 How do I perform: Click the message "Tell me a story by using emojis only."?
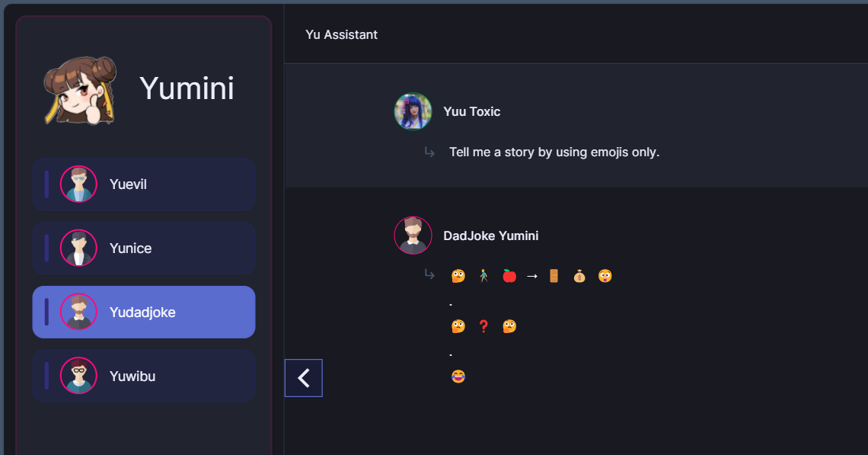(x=554, y=152)
